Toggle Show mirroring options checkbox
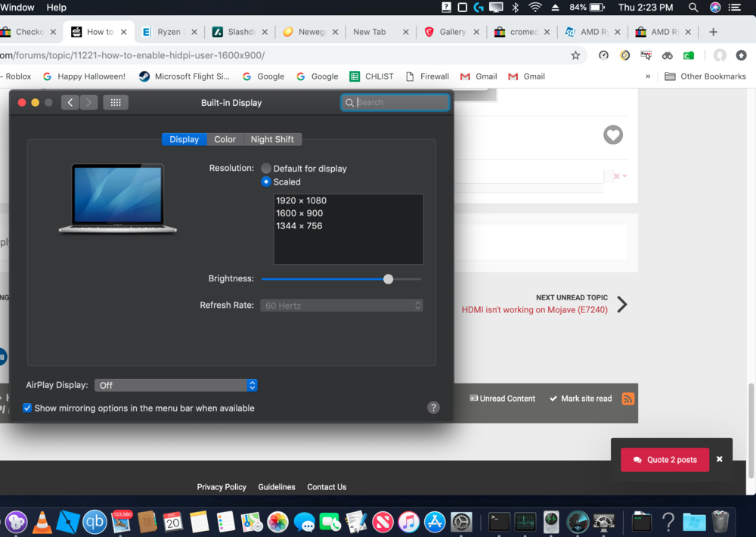Screen dimensions: 756x537 click(27, 408)
